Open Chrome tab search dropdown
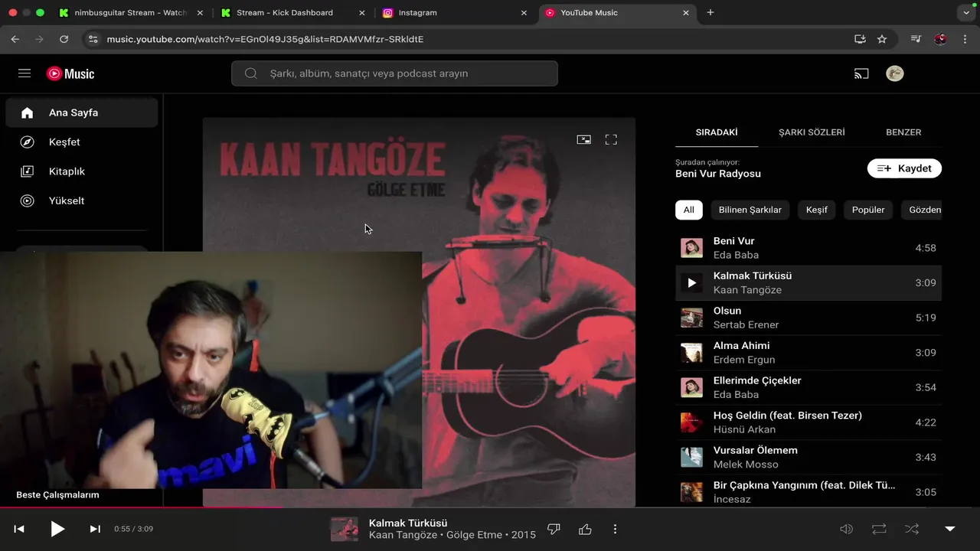 pos(965,13)
